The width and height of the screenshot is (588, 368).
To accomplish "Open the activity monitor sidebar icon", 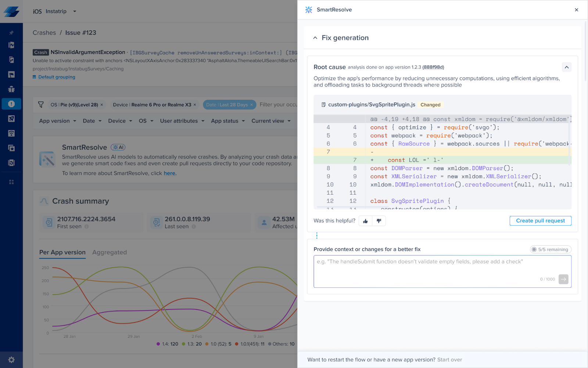I will pyautogui.click(x=11, y=45).
